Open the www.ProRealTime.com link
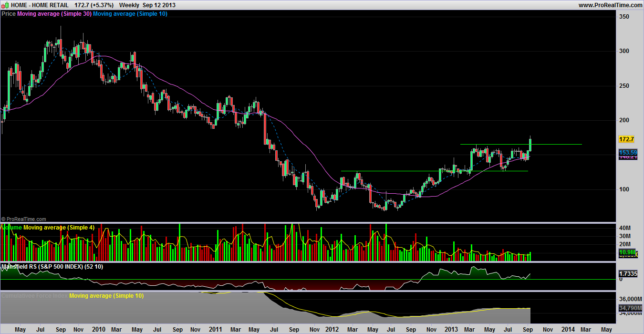This screenshot has width=644, height=334. click(x=610, y=5)
